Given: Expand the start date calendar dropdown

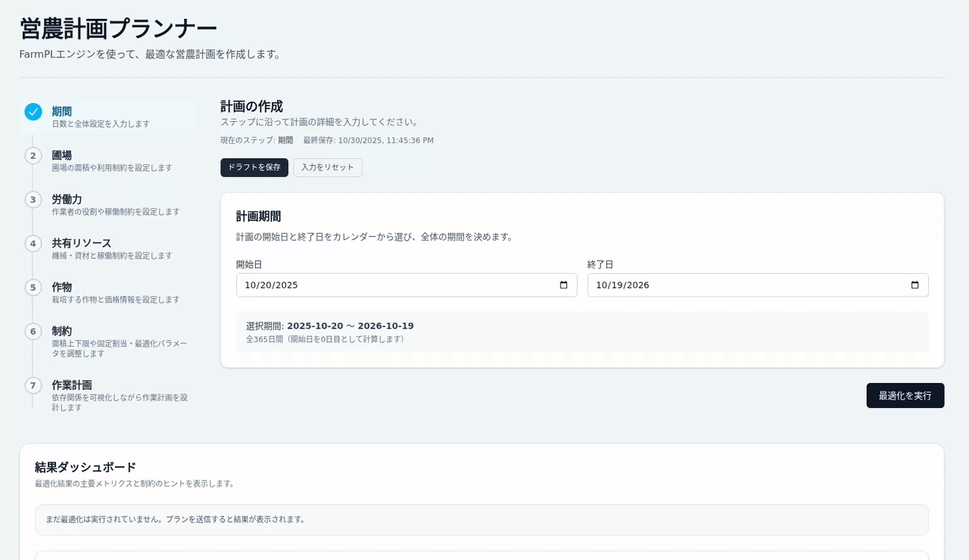Looking at the screenshot, I should tap(562, 285).
